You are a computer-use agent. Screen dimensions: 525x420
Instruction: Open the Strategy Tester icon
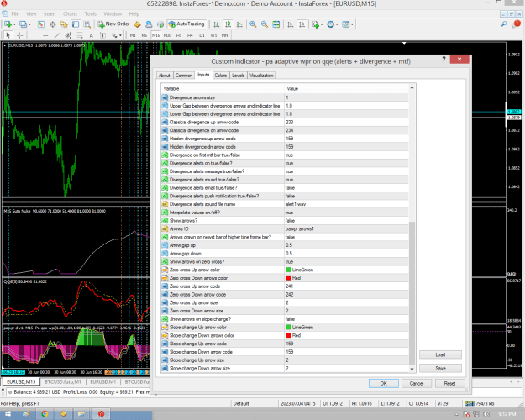tap(87, 24)
